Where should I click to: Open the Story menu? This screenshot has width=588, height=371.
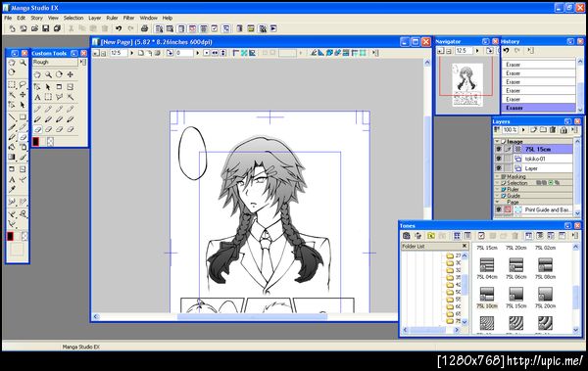pos(36,18)
